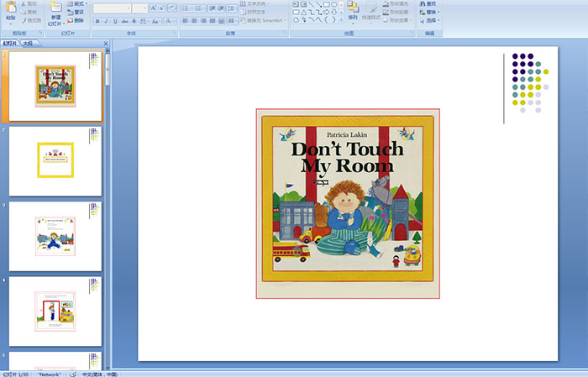Select the Right Arrow block shape

click(326, 13)
